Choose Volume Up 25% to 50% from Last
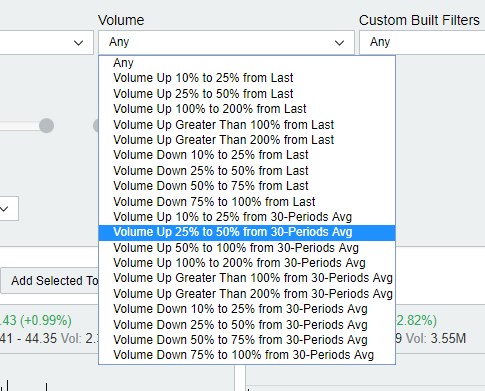This screenshot has height=391, width=485. [x=247, y=93]
